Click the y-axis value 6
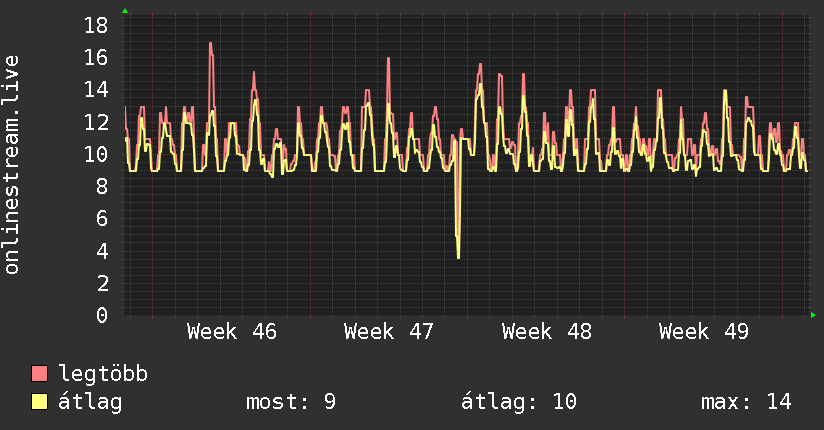Viewport: 824px width, 430px height. tap(102, 219)
